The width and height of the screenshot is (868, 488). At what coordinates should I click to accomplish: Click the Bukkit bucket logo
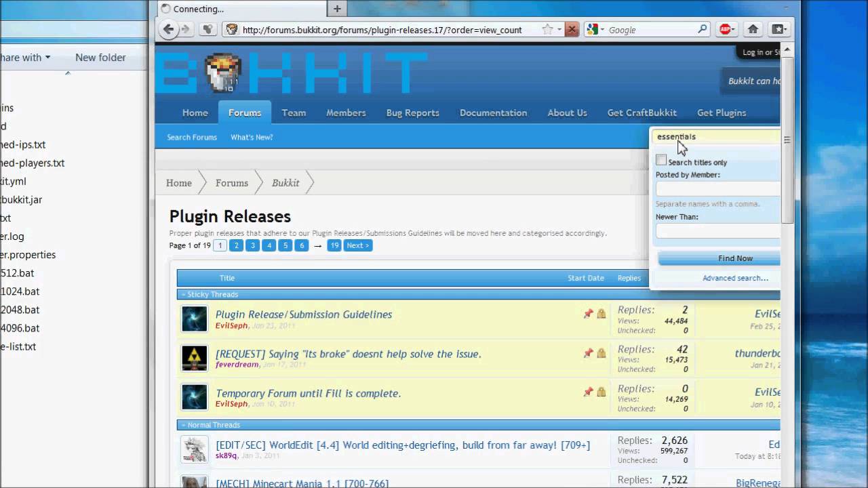[x=224, y=73]
